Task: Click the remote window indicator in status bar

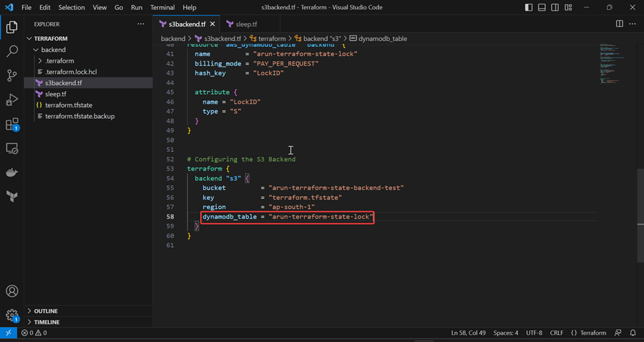Action: coord(8,333)
